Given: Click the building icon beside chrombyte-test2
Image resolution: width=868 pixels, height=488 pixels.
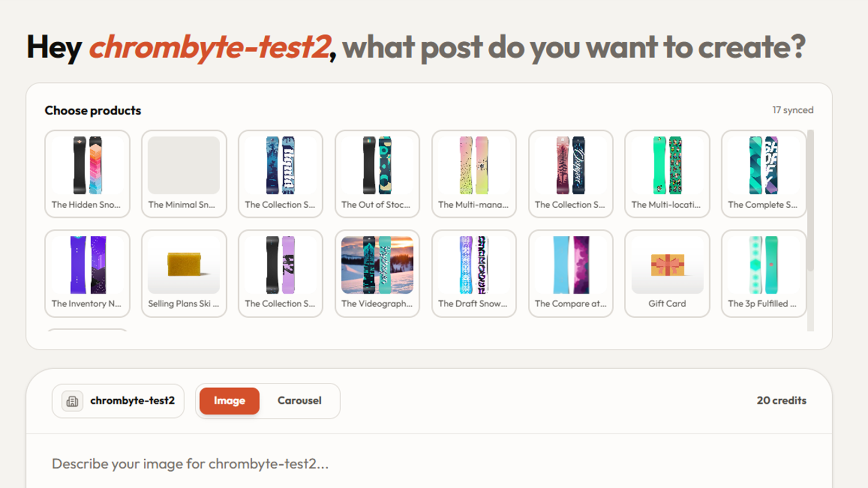Looking at the screenshot, I should [x=72, y=401].
